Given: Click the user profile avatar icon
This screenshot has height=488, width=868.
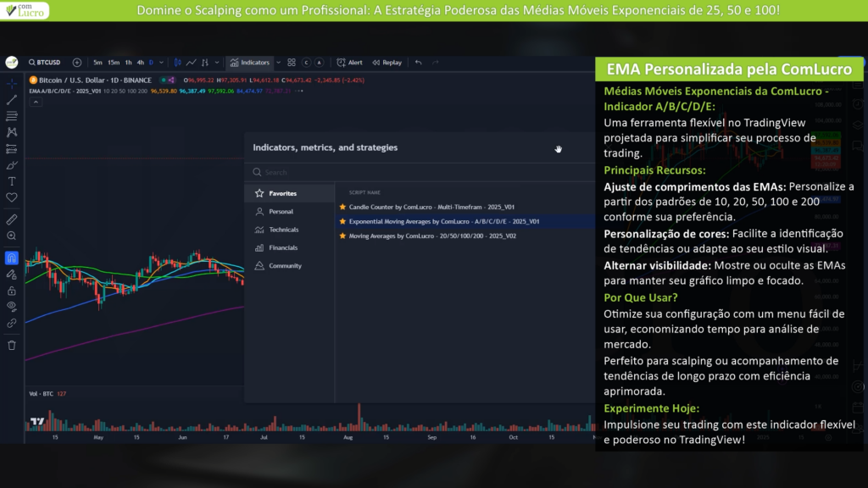Looking at the screenshot, I should click(x=12, y=63).
